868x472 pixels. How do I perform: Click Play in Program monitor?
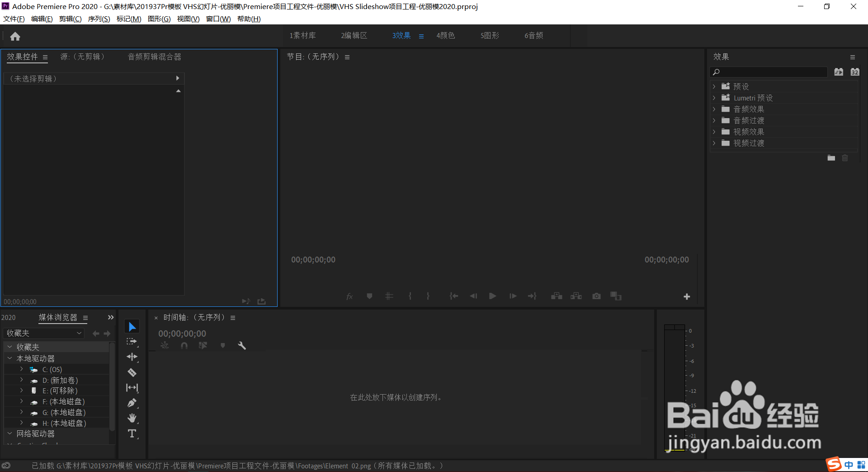point(493,296)
